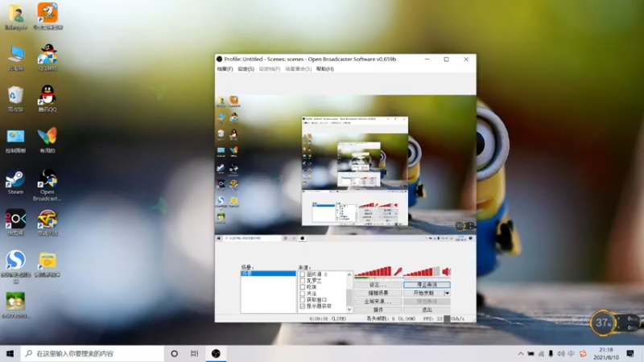The width and height of the screenshot is (644, 362).
Task: Click the Sogou input tray icon
Action: 582,353
